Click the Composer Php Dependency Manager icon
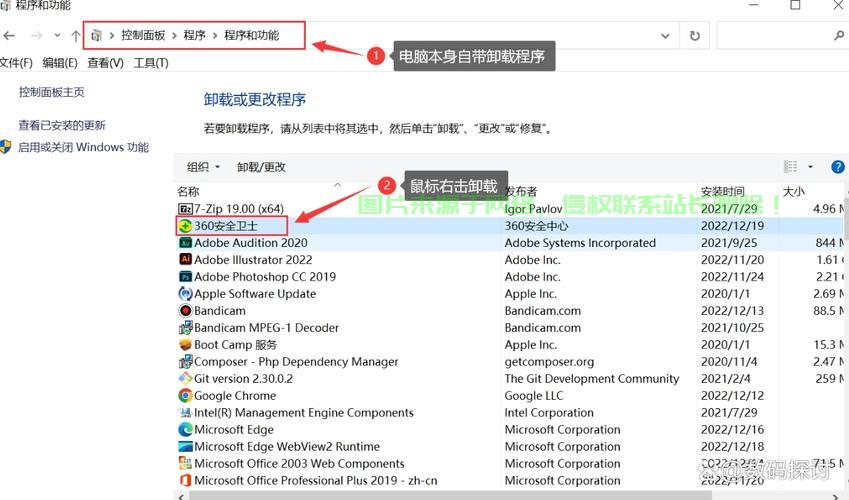 [185, 361]
